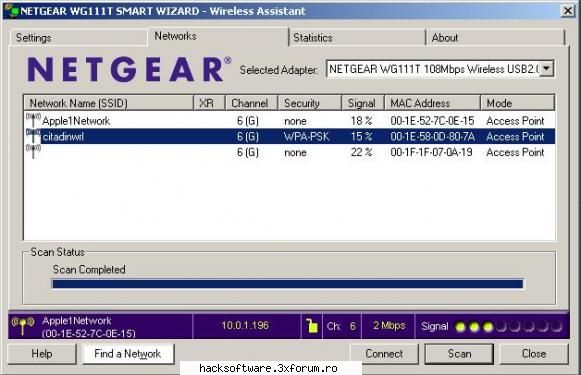Screen dimensions: 581x375
Task: Click the Scan Completed status text
Action: coord(89,269)
